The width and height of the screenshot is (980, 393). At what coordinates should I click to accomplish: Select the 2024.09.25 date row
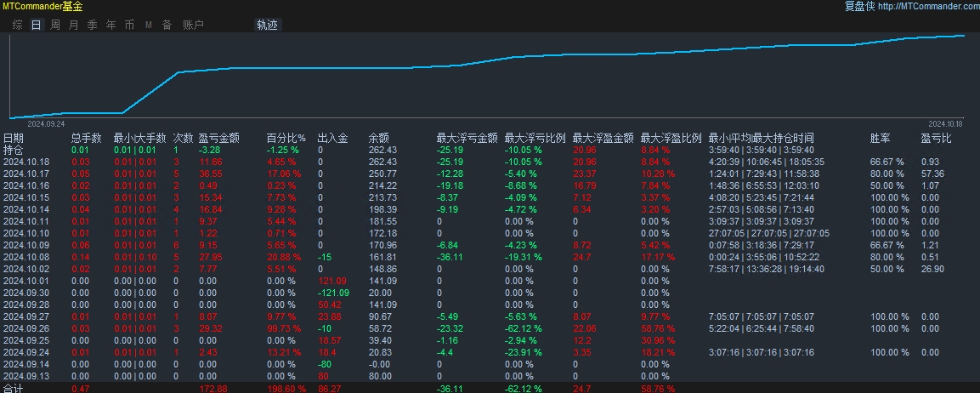(490, 340)
